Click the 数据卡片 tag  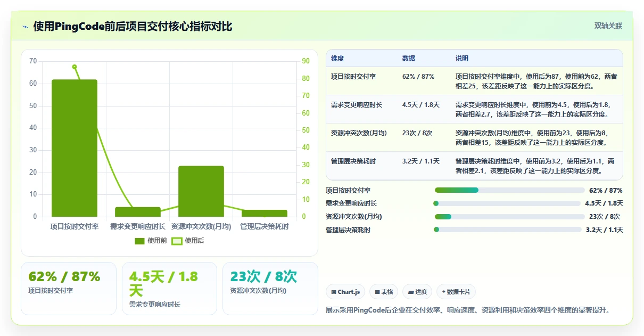pyautogui.click(x=456, y=292)
